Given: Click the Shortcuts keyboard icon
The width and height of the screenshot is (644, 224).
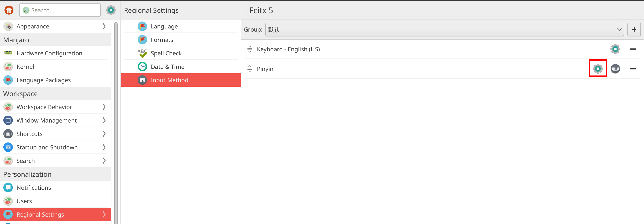Looking at the screenshot, I should (x=8, y=134).
